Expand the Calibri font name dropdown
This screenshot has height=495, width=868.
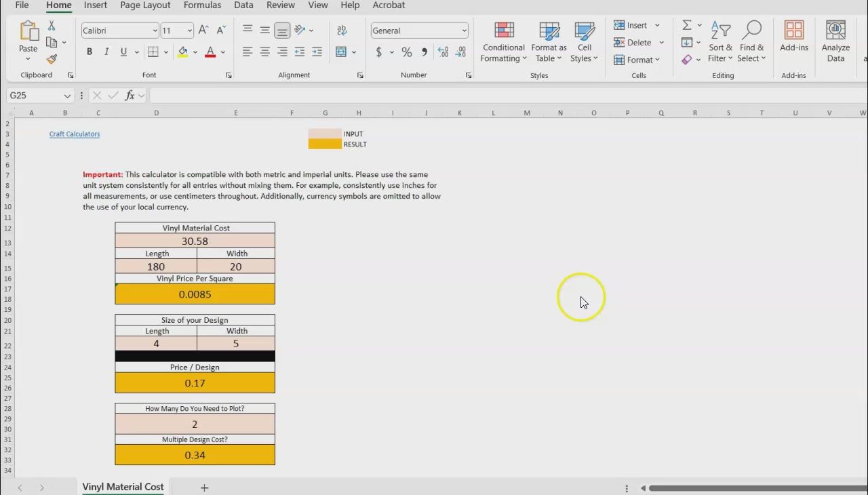pyautogui.click(x=155, y=31)
